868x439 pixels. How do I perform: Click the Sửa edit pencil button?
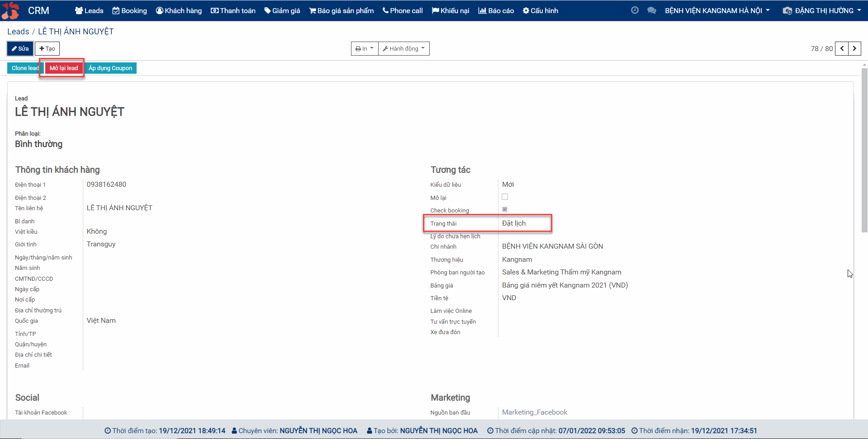(x=20, y=48)
